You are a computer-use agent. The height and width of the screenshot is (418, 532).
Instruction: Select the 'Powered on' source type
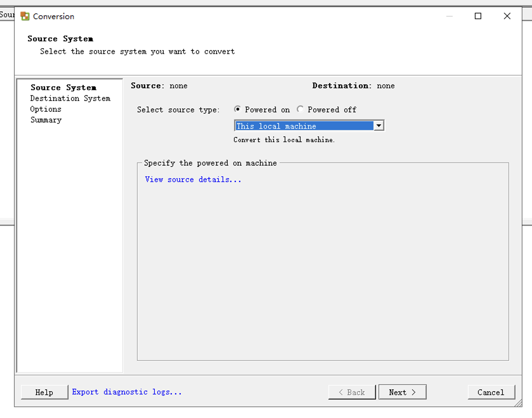[x=238, y=109]
